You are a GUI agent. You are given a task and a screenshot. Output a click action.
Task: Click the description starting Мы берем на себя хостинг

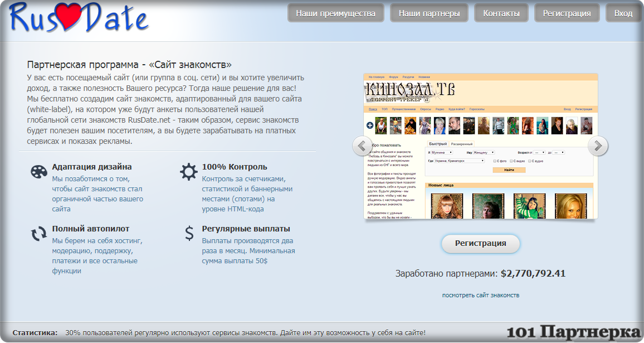tap(97, 256)
